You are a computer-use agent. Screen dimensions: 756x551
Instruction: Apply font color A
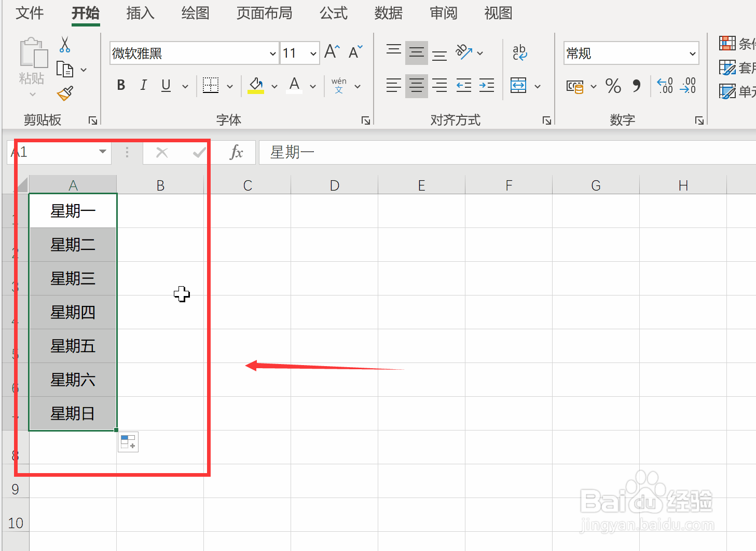click(295, 85)
